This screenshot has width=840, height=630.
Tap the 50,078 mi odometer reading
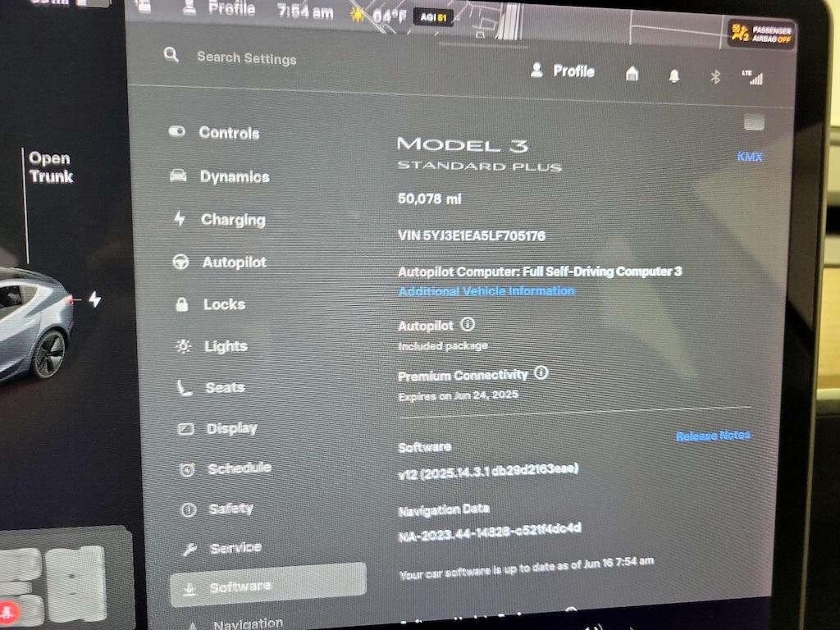pyautogui.click(x=430, y=199)
